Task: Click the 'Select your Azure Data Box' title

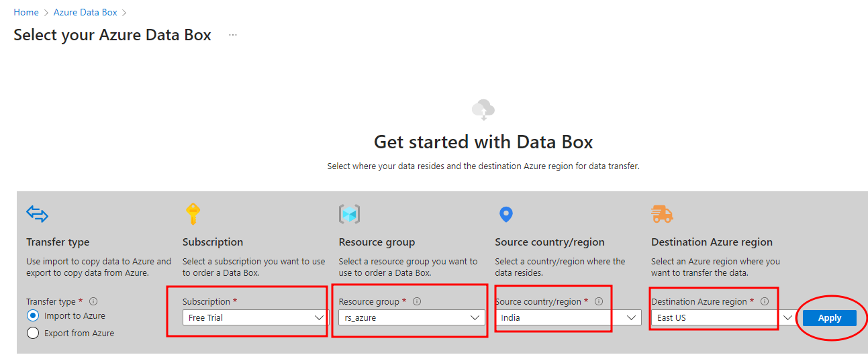Action: [x=113, y=35]
